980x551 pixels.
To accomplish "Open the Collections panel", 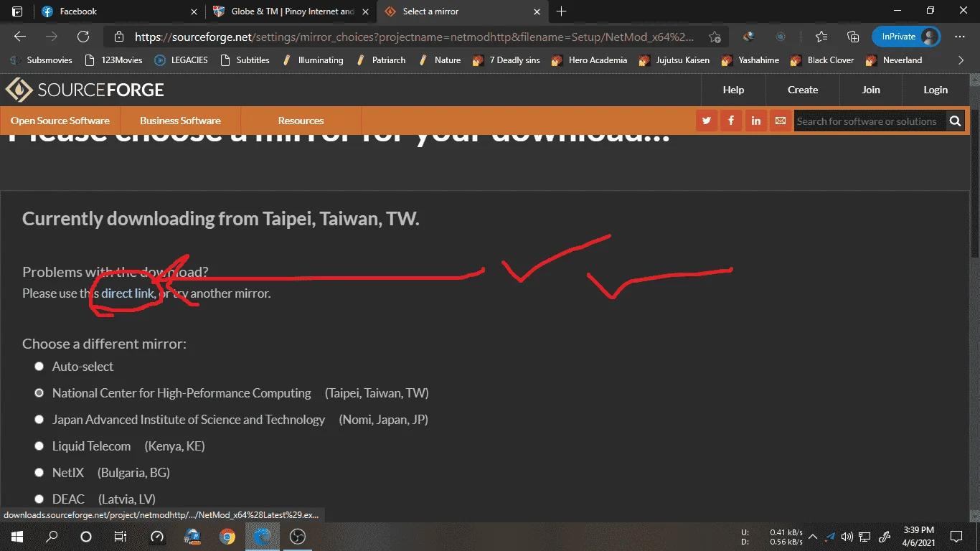I will point(853,37).
